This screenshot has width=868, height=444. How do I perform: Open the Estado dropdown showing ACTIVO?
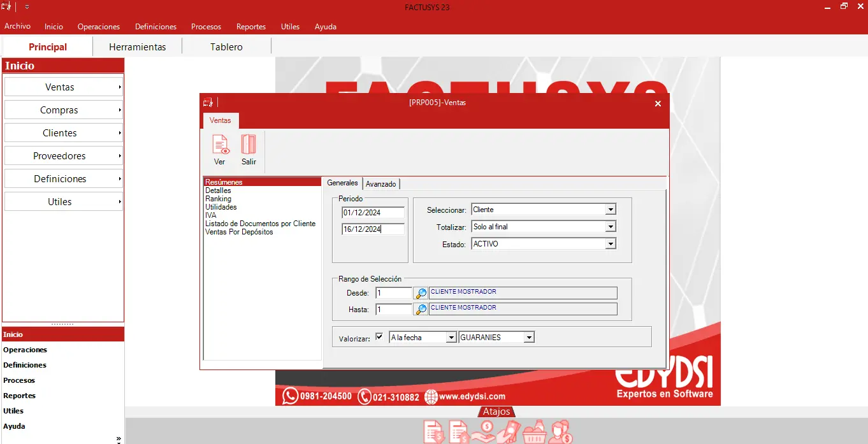611,244
